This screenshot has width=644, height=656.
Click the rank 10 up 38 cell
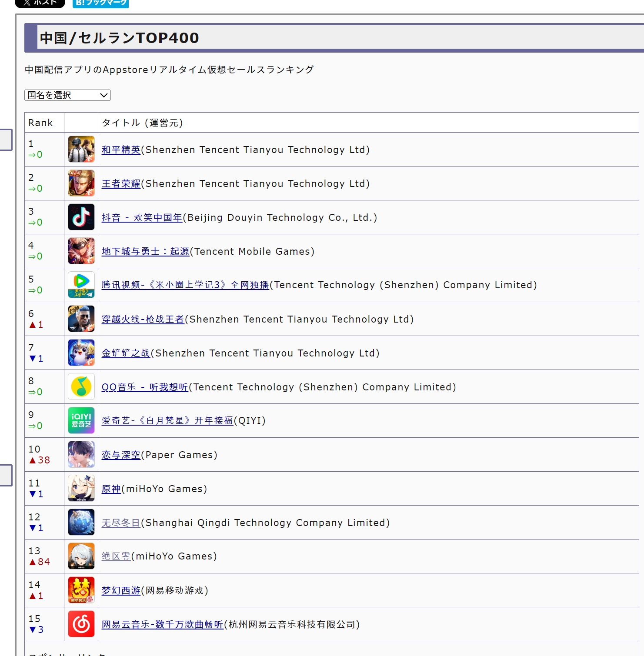tap(44, 455)
